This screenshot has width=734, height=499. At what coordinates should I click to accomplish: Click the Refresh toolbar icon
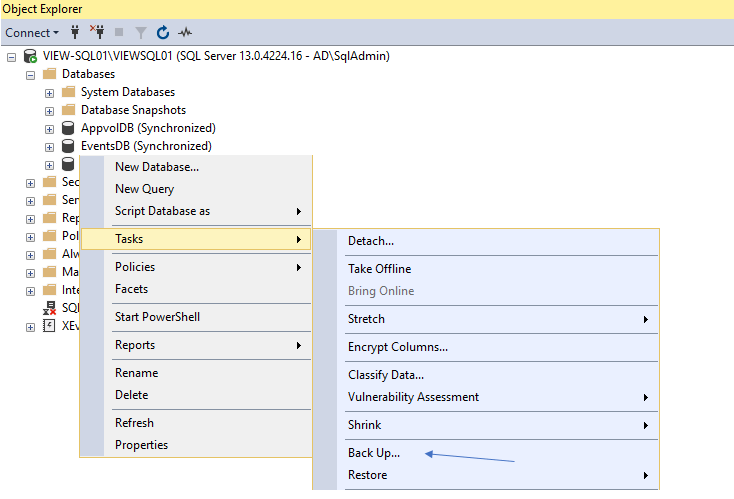tap(163, 33)
